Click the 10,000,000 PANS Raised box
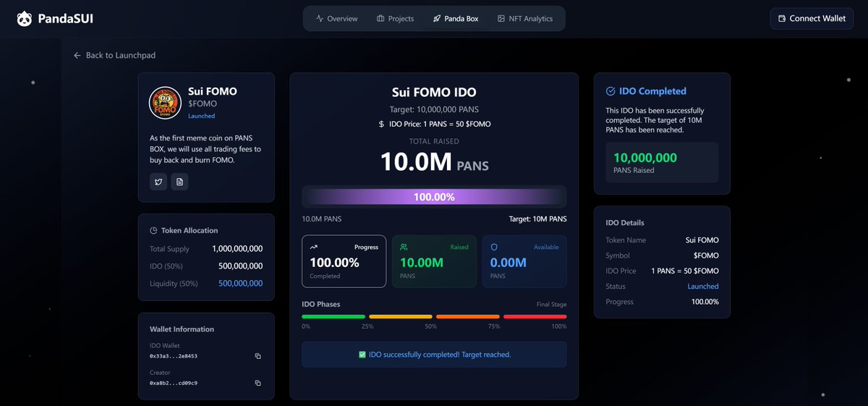Viewport: 868px width, 406px height. pos(662,162)
